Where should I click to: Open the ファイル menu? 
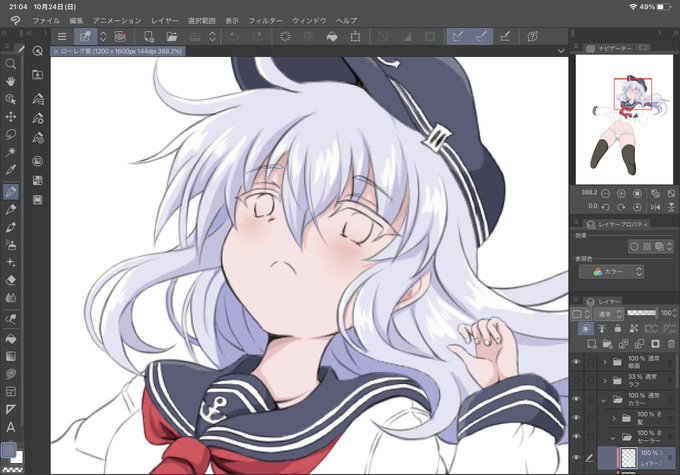(46, 20)
